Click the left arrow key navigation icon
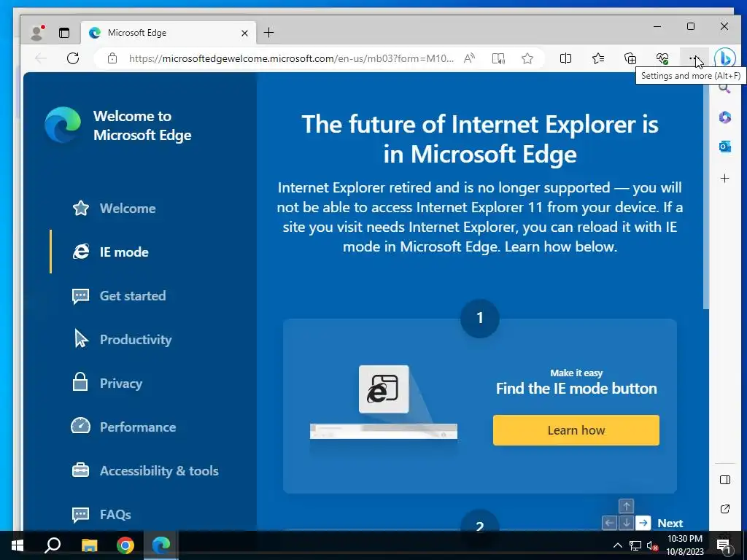Viewport: 747px width, 560px height. [609, 523]
